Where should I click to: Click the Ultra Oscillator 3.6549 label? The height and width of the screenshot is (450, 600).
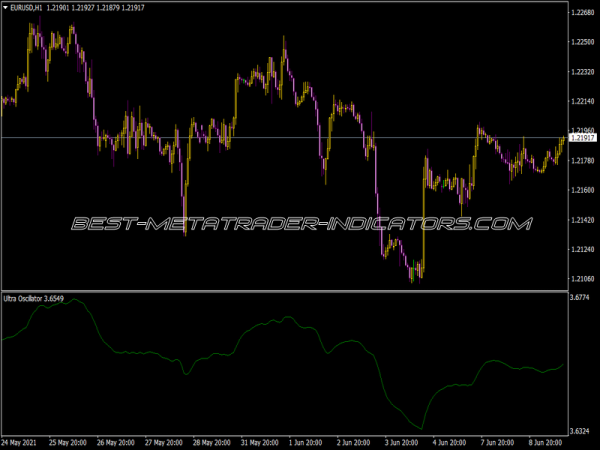click(36, 297)
